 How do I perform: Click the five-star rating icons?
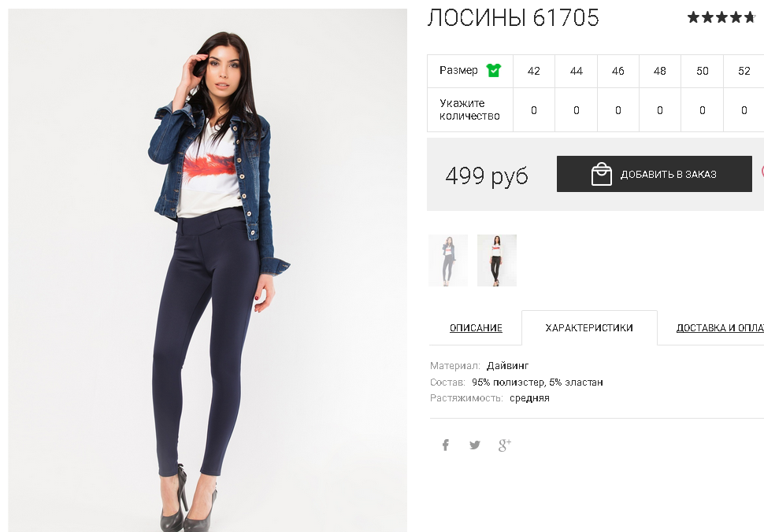coord(721,17)
